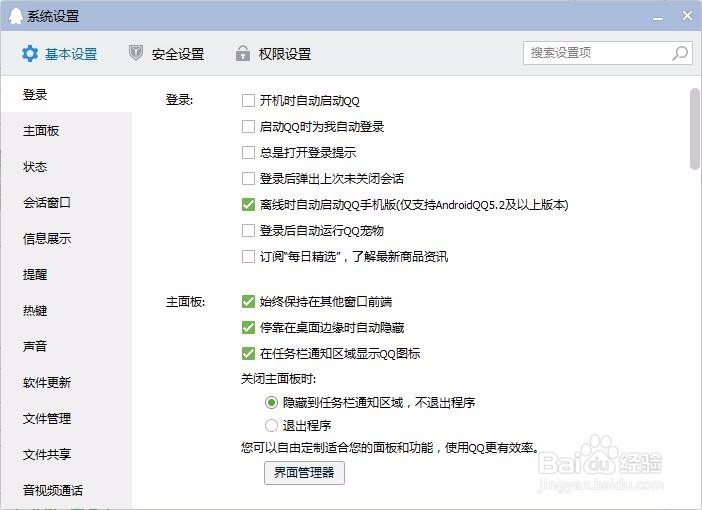This screenshot has height=510, width=702.
Task: Close the 系统设置 window
Action: (x=687, y=16)
